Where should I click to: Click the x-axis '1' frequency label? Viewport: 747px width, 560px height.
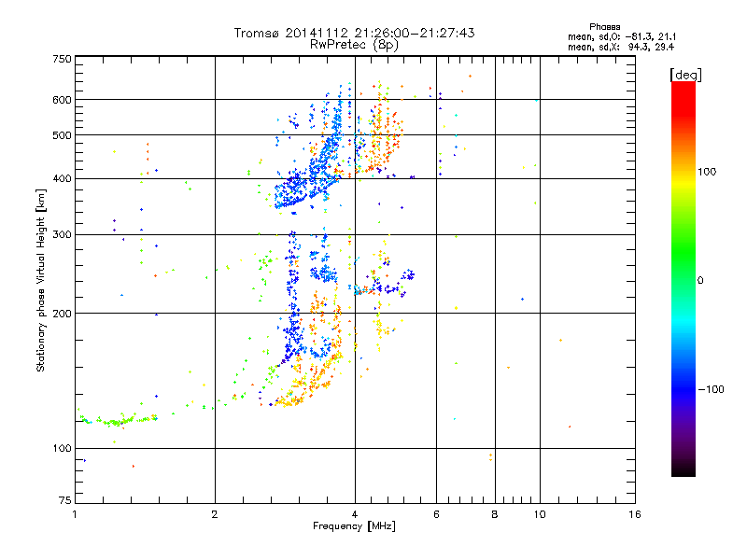75,514
